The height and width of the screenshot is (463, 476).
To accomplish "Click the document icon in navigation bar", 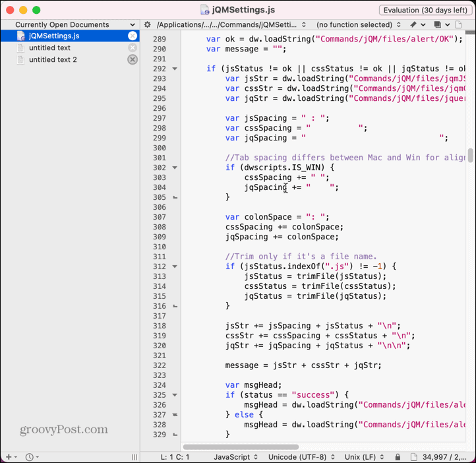I will pos(458,24).
